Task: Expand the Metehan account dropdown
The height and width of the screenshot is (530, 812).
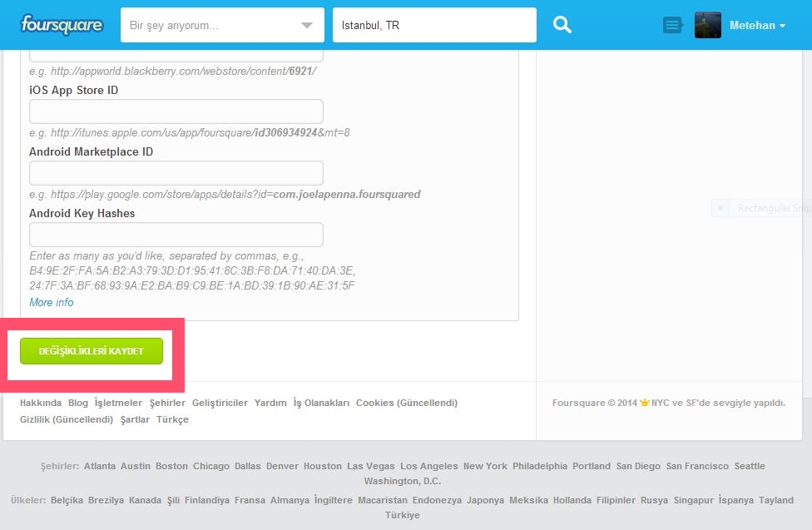Action: pos(757,26)
